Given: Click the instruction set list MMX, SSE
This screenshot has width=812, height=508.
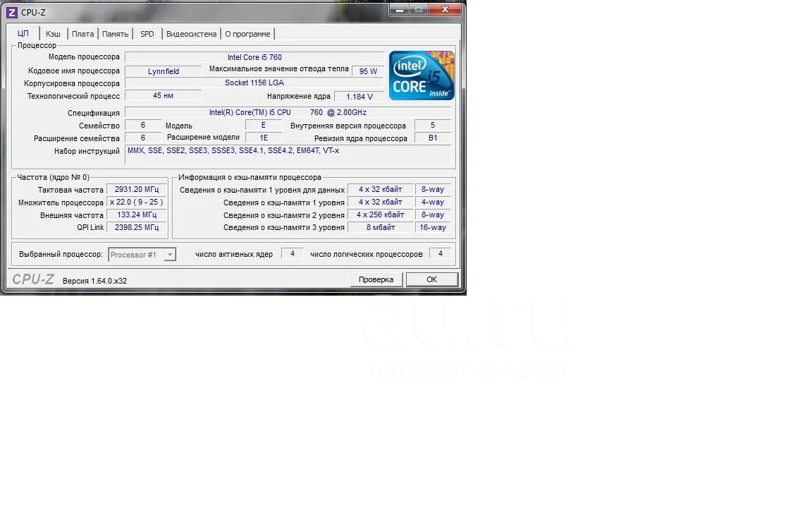Looking at the screenshot, I should click(x=288, y=154).
